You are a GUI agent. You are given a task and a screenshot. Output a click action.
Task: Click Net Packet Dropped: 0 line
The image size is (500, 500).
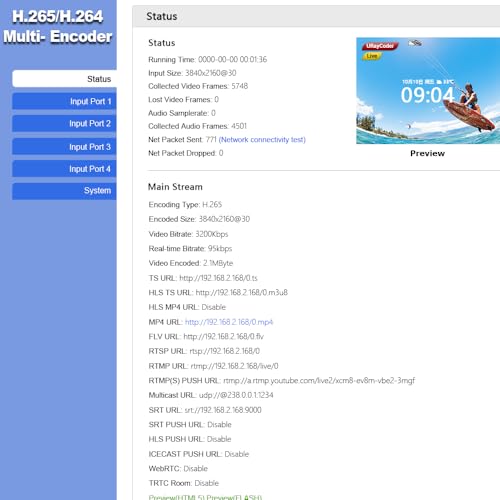tap(186, 153)
